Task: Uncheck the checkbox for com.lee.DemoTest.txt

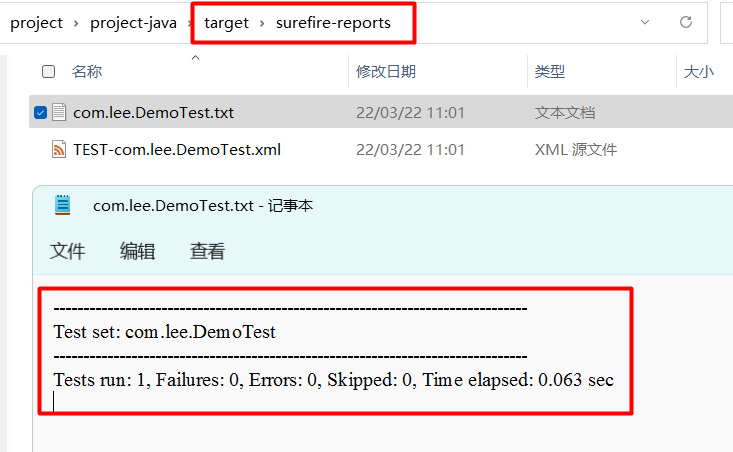Action: (x=41, y=113)
